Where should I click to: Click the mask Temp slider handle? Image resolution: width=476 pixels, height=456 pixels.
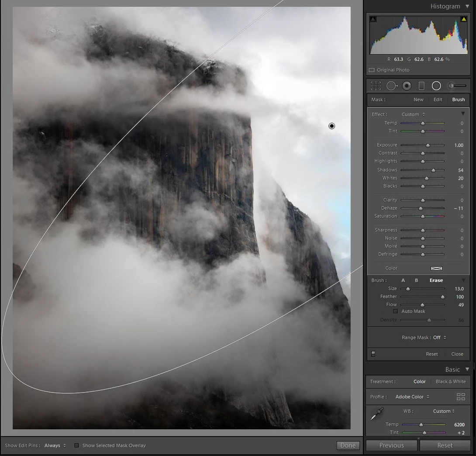[x=423, y=123]
